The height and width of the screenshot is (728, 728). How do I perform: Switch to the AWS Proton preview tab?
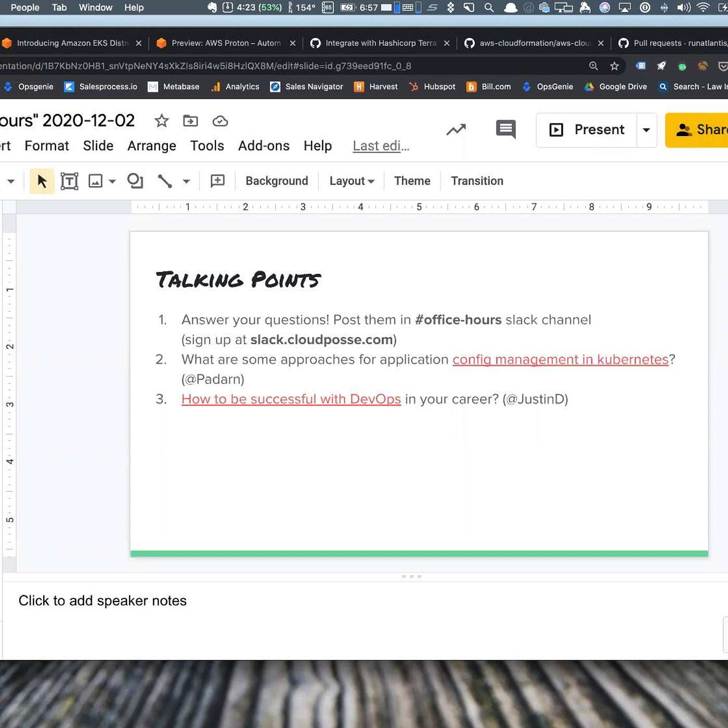point(226,43)
